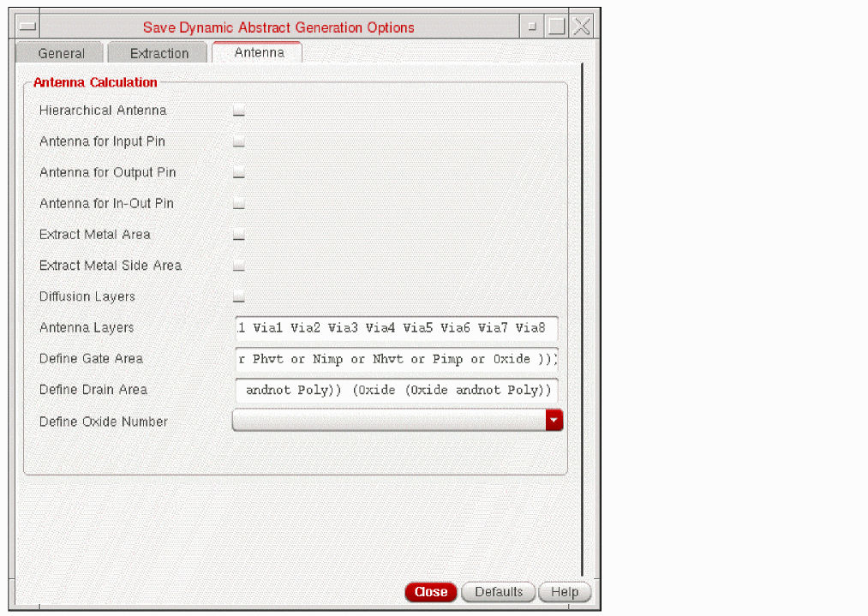Click the window title text
The height and width of the screenshot is (616, 868).
tap(278, 27)
